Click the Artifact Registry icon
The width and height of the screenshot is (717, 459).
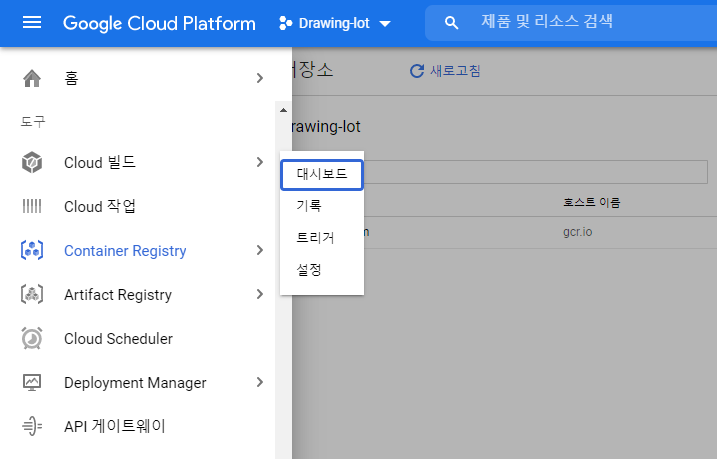(32, 294)
